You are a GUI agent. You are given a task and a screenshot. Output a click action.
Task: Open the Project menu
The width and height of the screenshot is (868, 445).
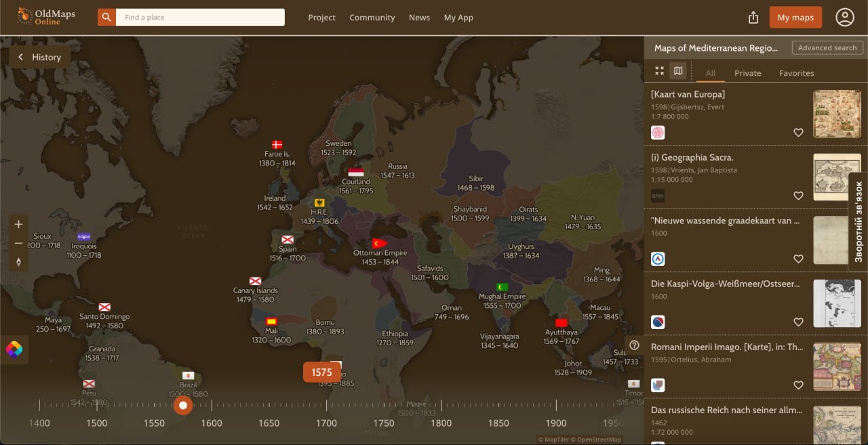321,18
